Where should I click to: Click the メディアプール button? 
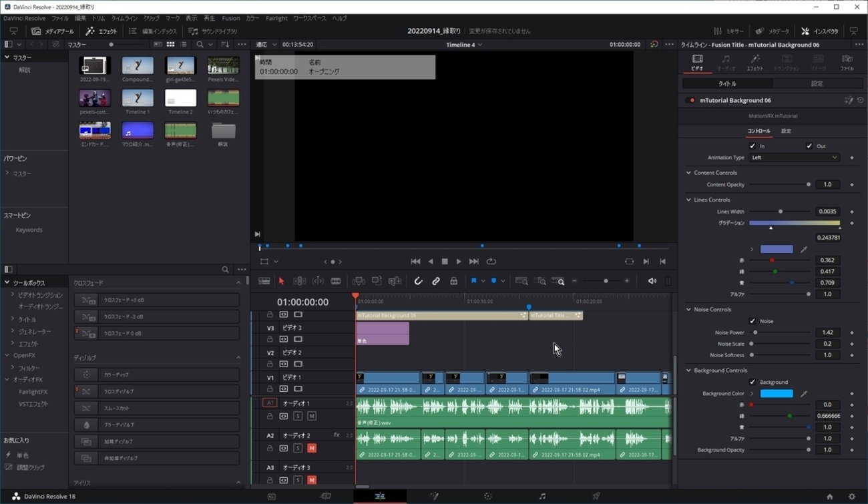coord(53,31)
